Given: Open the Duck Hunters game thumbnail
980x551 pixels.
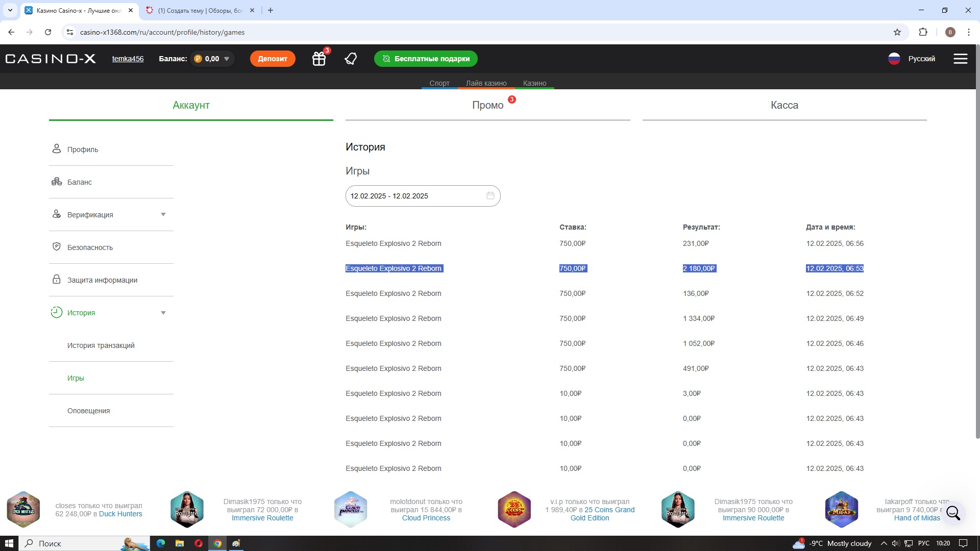Looking at the screenshot, I should (x=23, y=509).
